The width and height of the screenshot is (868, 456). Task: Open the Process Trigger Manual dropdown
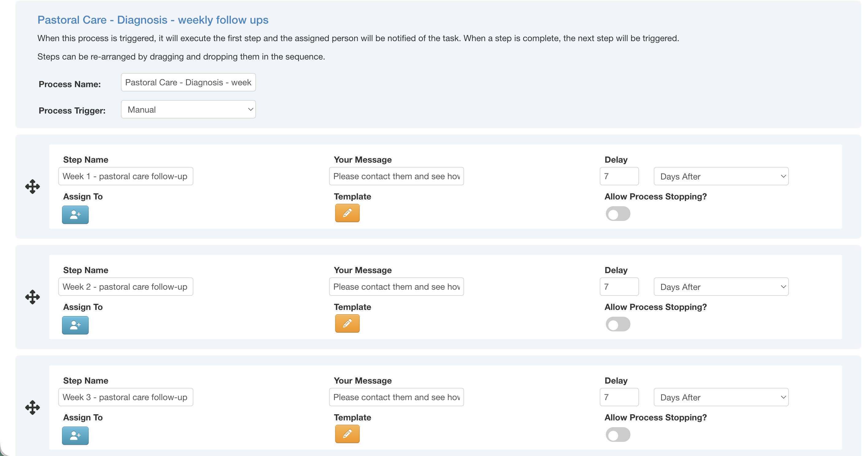pyautogui.click(x=188, y=110)
